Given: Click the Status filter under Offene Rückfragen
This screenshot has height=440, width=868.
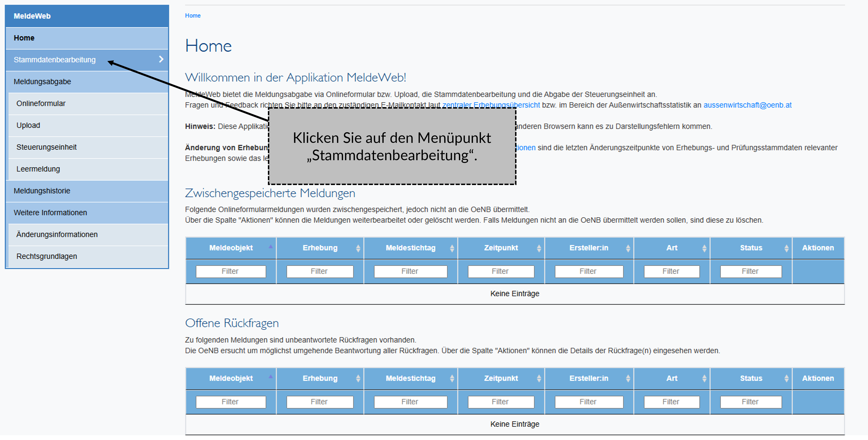Looking at the screenshot, I should (751, 402).
